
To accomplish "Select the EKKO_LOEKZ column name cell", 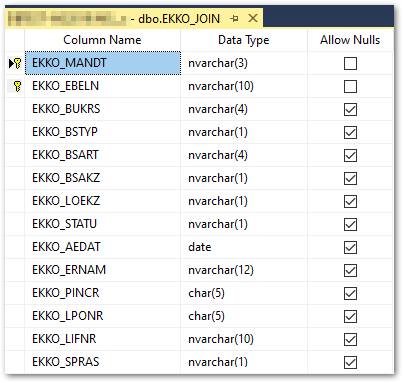I will [103, 201].
